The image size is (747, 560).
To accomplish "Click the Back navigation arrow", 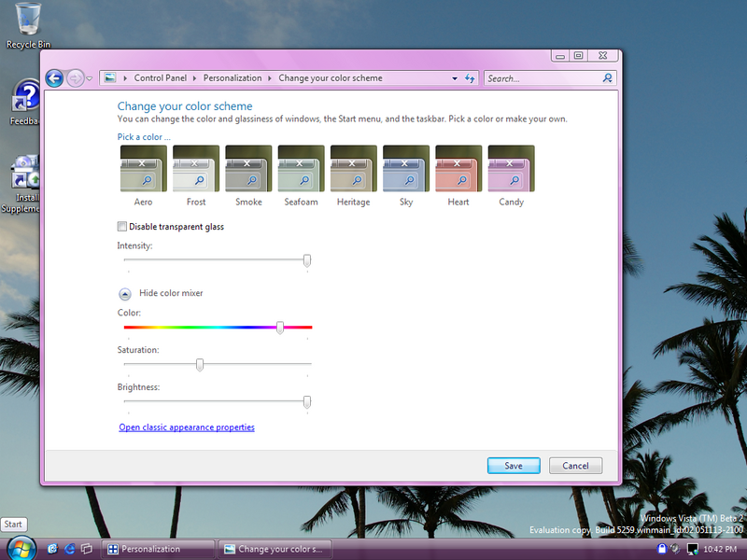I will [x=54, y=78].
